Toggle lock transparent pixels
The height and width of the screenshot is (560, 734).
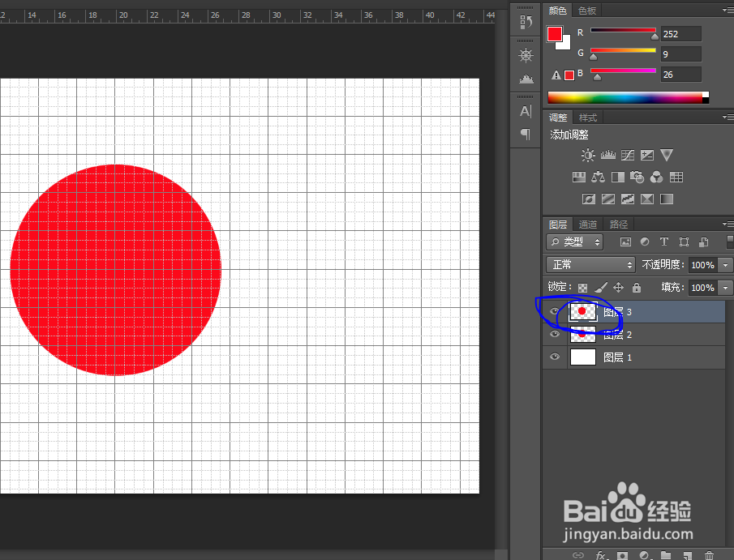click(x=582, y=288)
